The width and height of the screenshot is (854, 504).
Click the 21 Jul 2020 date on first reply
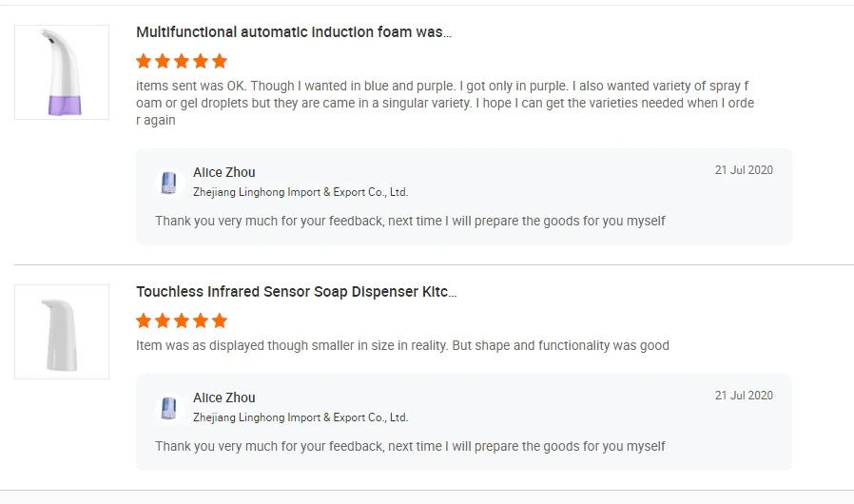(x=744, y=170)
